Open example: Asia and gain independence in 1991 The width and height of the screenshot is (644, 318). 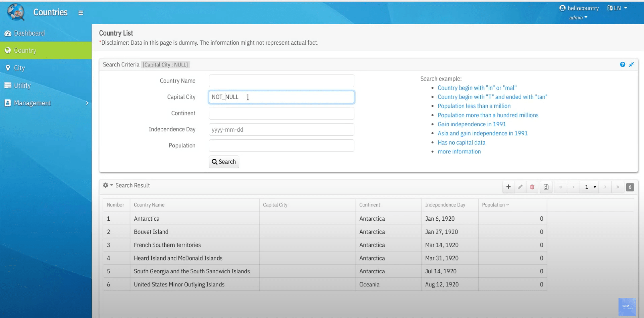[482, 133]
